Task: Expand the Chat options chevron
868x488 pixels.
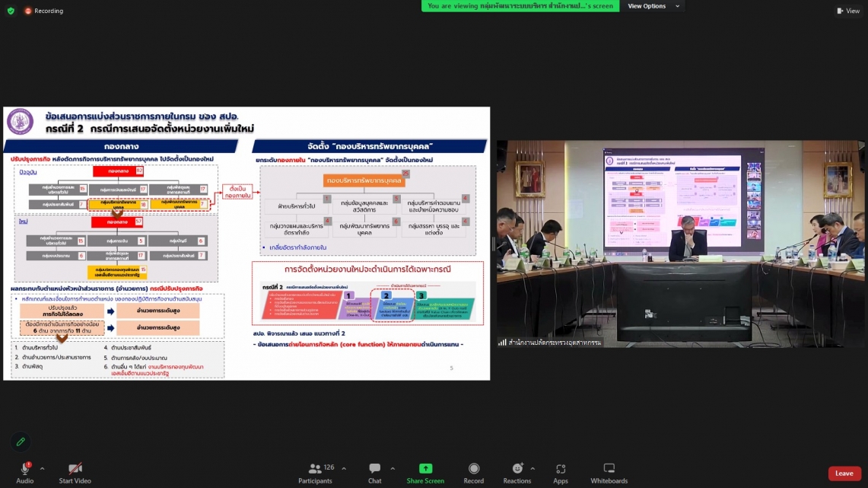Action: [393, 469]
